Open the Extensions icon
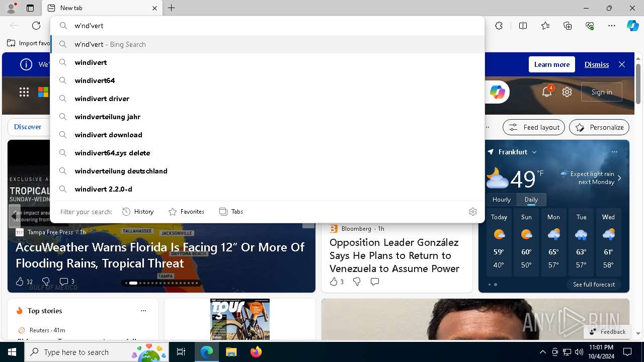 [x=499, y=26]
